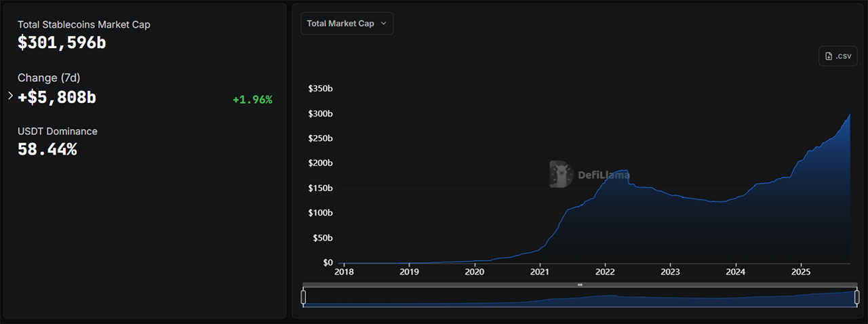Screen dimensions: 868x324
Task: Click the 58.44% dominance value
Action: 47,150
